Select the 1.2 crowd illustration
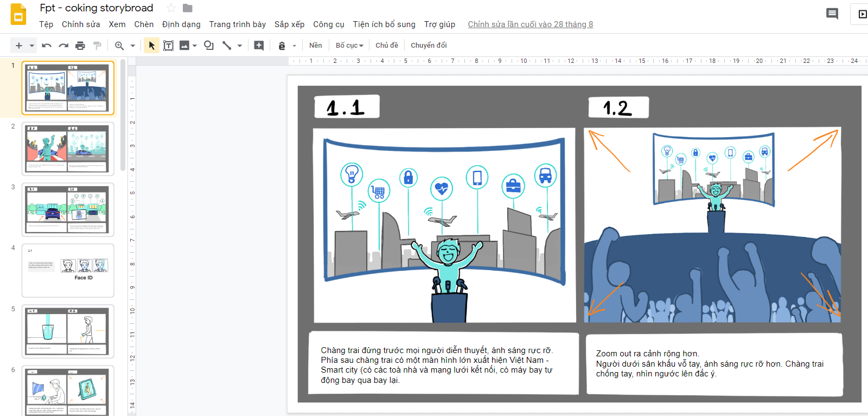 pos(712,225)
